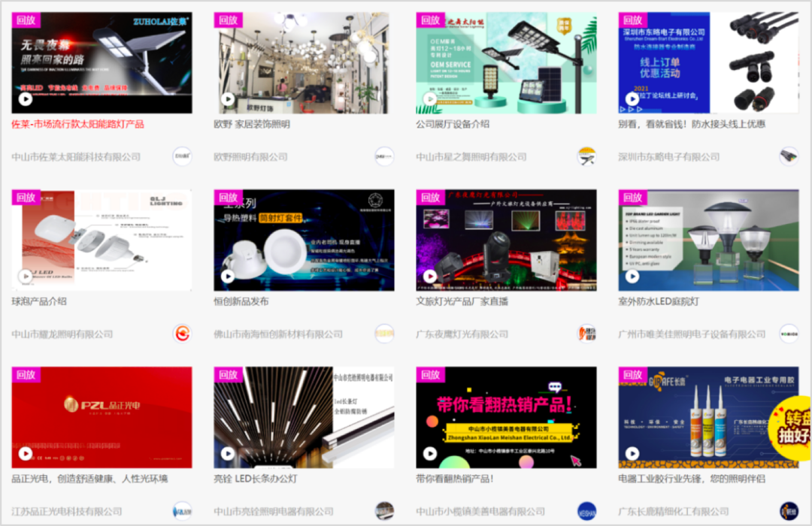
Task: Click the 中山市星之舞照明 company avatar icon
Action: (x=586, y=156)
